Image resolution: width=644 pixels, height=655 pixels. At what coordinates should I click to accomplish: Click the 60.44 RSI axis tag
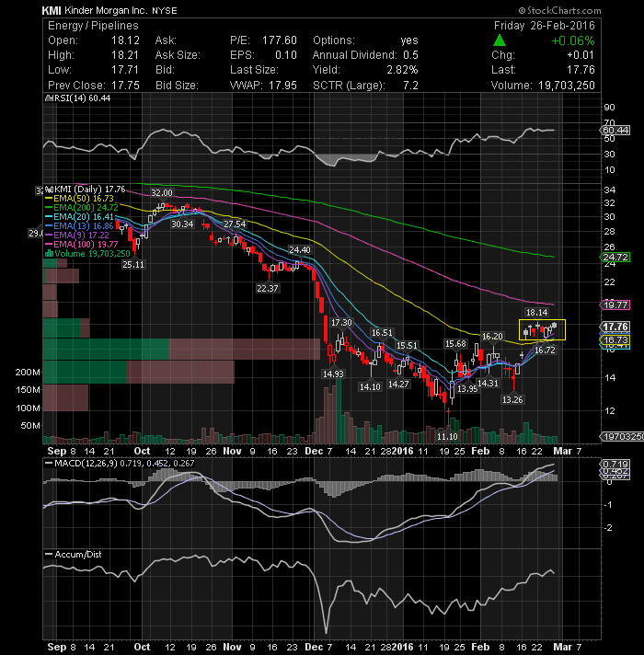point(615,131)
